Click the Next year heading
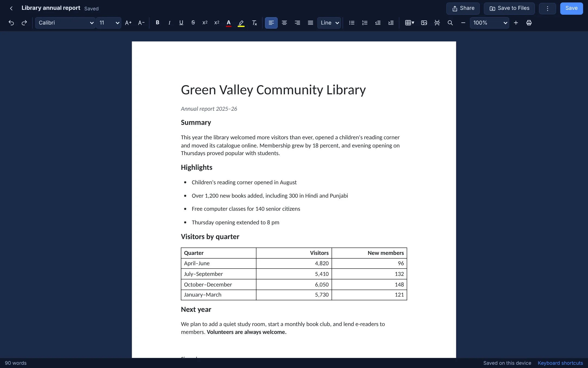Image resolution: width=588 pixels, height=368 pixels. pyautogui.click(x=196, y=309)
